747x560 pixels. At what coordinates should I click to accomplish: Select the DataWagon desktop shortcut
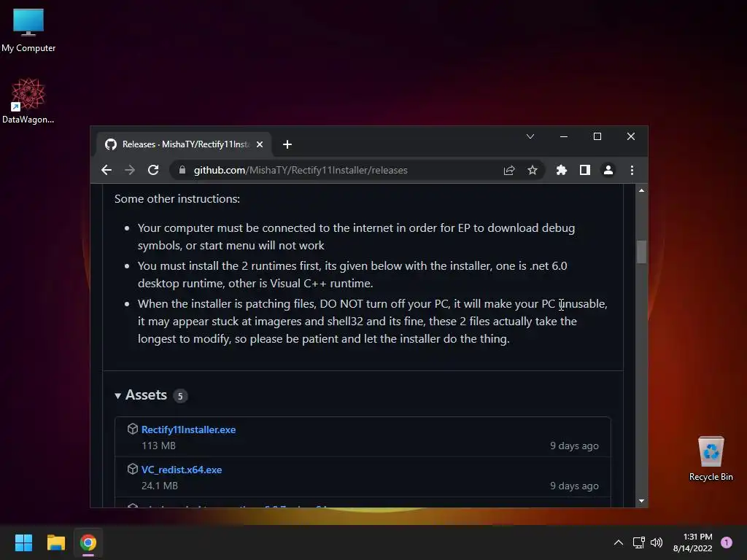tap(28, 101)
